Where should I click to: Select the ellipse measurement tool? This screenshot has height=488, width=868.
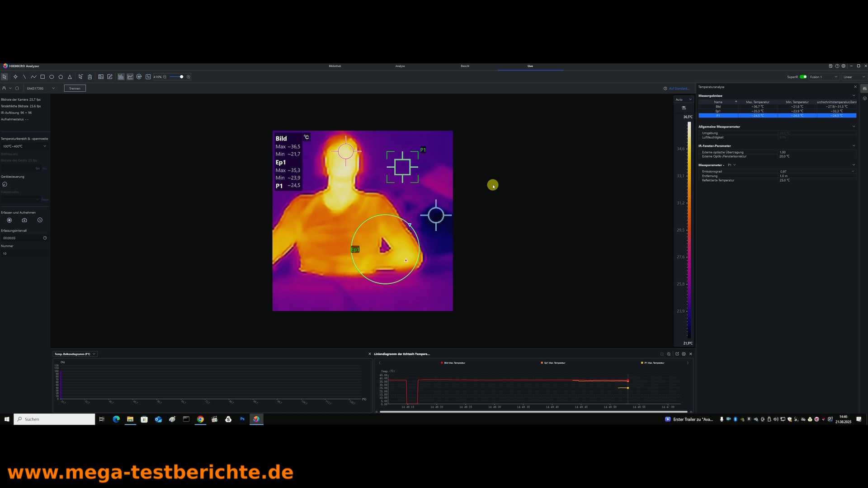point(52,77)
